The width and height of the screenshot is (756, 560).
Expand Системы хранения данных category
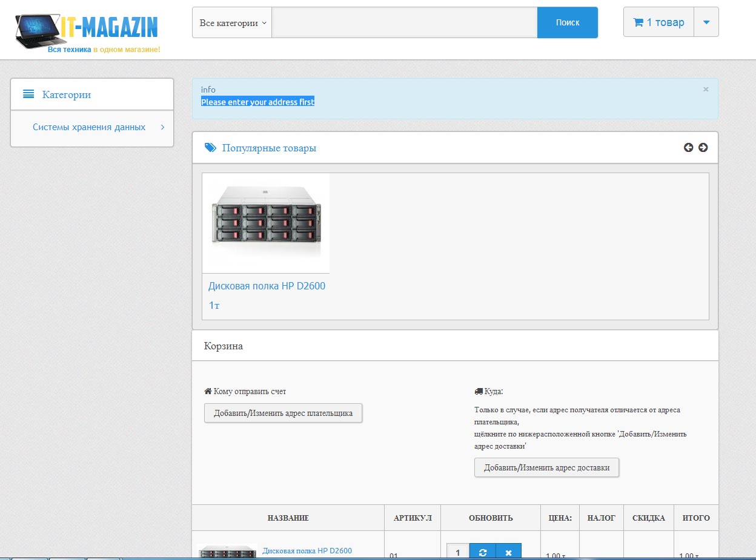click(x=162, y=127)
